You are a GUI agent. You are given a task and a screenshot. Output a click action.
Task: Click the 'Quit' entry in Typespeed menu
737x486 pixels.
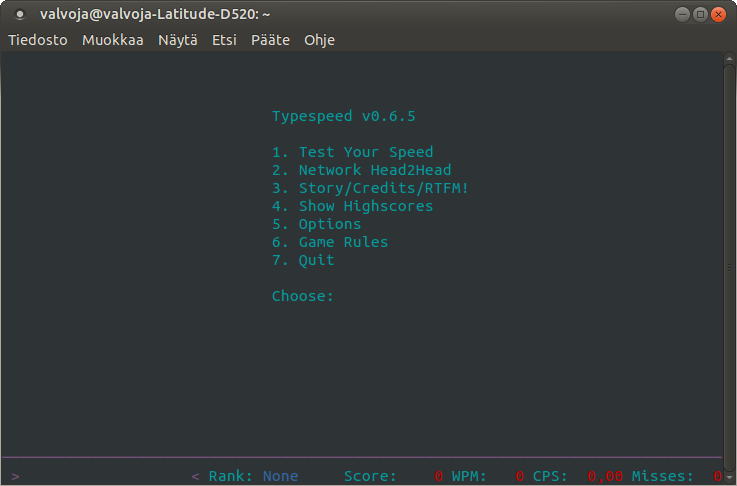coord(316,260)
